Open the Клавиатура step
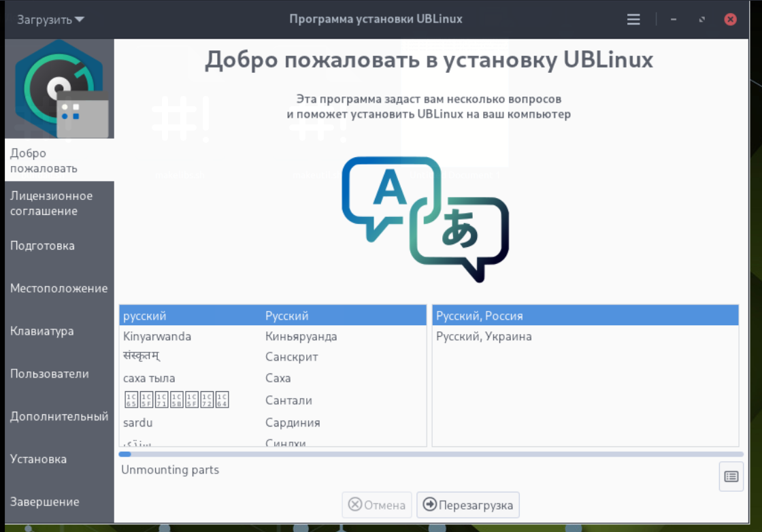The image size is (762, 532). (x=59, y=331)
